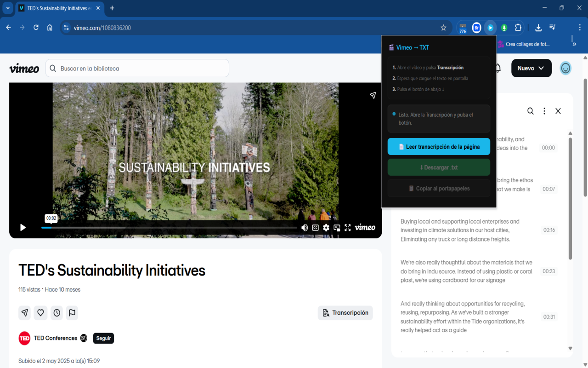Open the Vimeo to TXT extension icon
This screenshot has width=588, height=368.
[x=490, y=28]
